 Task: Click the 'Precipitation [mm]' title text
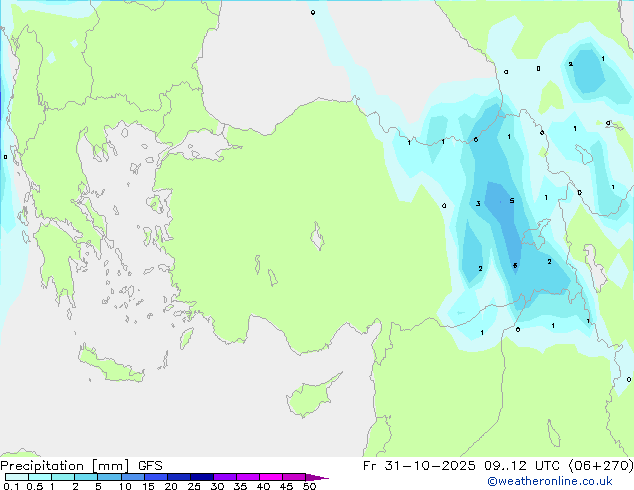(65, 466)
